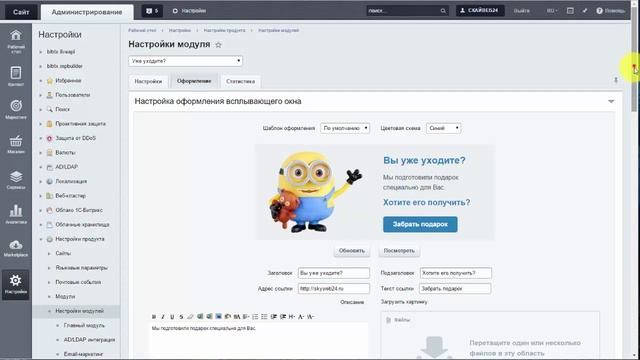Screen dimensions: 640x360
Task: Focus the Подзаголовок input field
Action: (456, 273)
